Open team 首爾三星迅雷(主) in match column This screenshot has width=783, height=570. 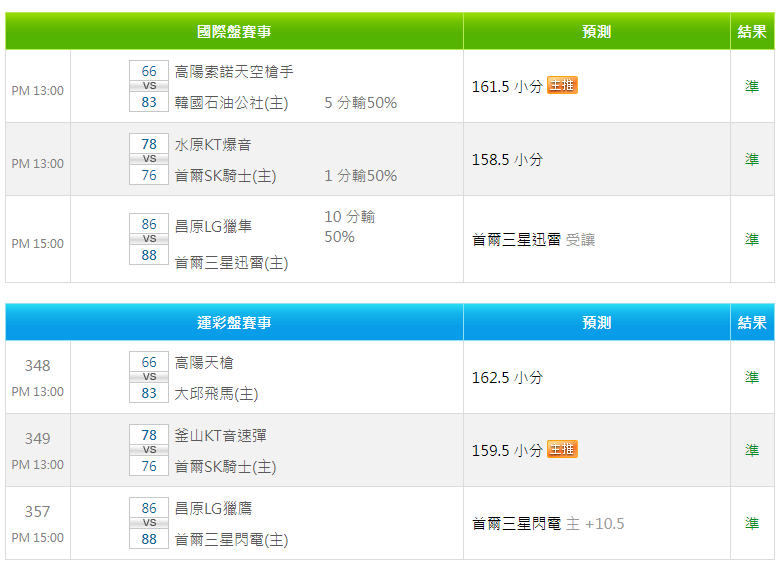[231, 263]
